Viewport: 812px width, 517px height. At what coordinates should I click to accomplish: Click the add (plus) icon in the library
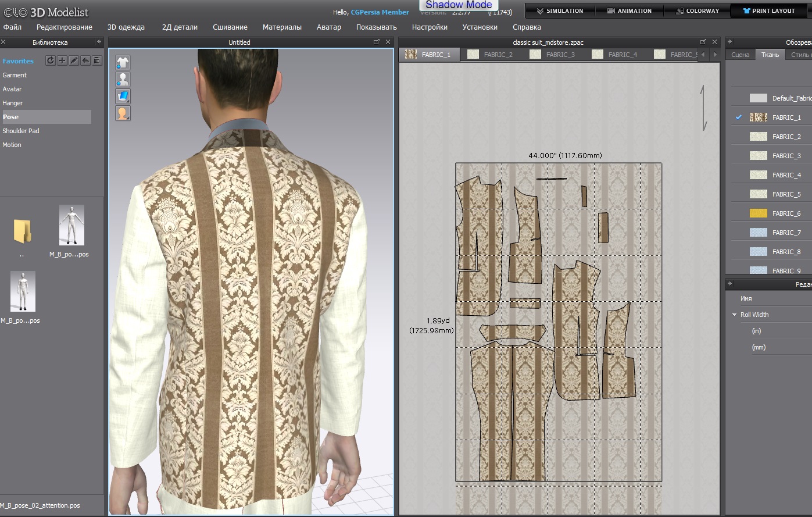tap(62, 60)
